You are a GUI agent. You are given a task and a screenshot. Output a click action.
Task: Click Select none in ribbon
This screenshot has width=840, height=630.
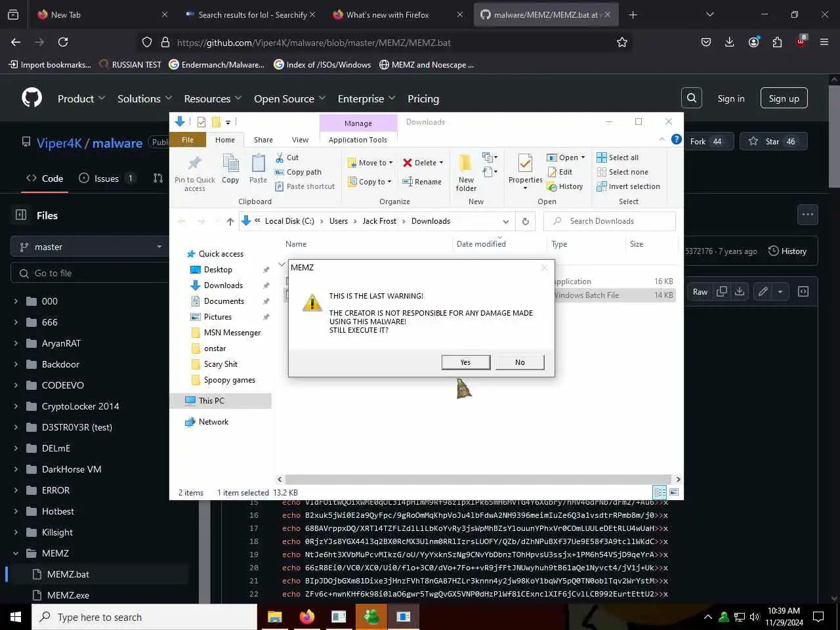point(622,172)
